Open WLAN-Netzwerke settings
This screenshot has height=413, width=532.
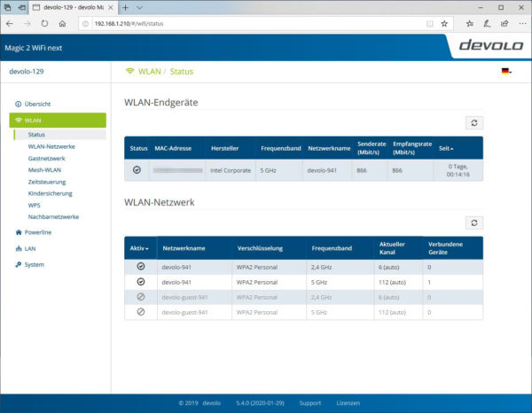point(51,146)
